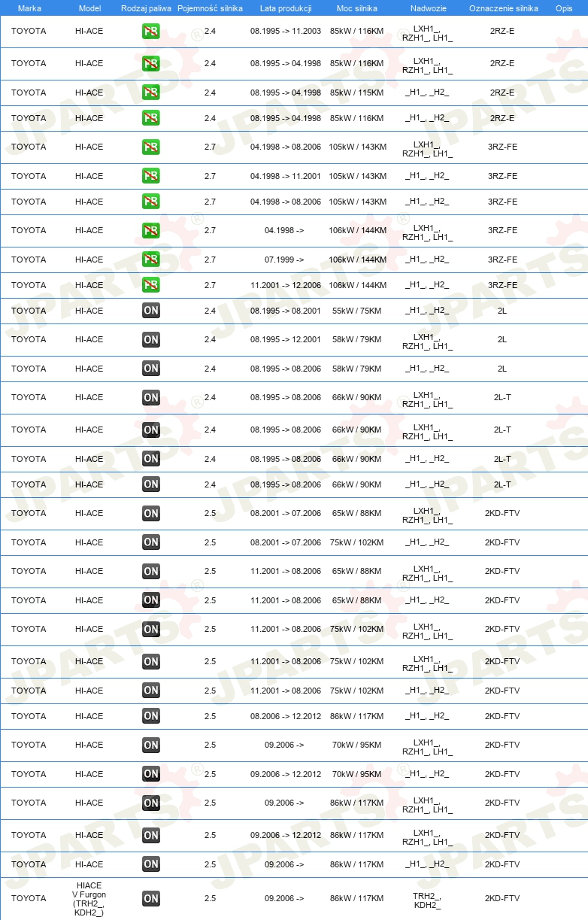This screenshot has width=588, height=920.
Task: Click the Oznaczenie silnika column header
Action: (503, 8)
